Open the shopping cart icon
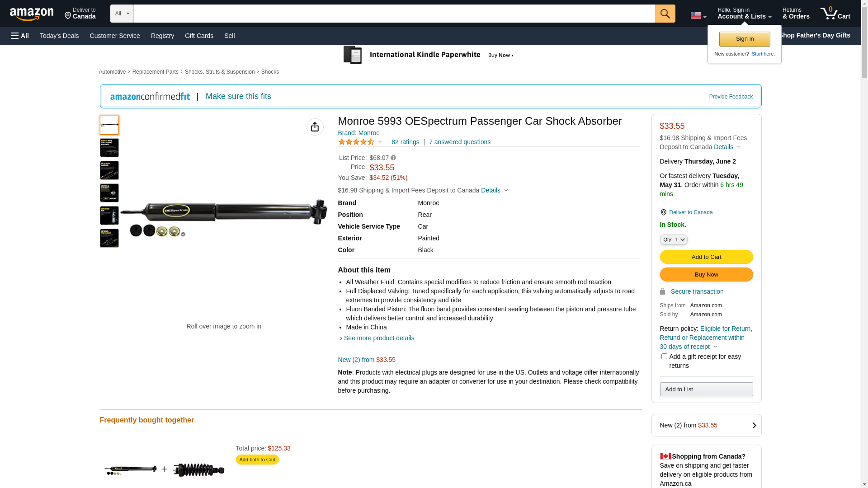Image resolution: width=868 pixels, height=488 pixels. 835,14
